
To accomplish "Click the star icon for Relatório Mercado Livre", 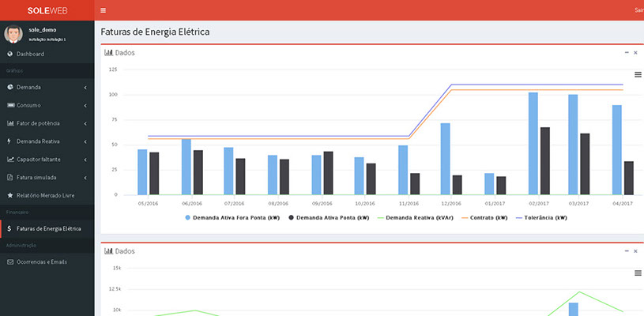I will pyautogui.click(x=9, y=194).
